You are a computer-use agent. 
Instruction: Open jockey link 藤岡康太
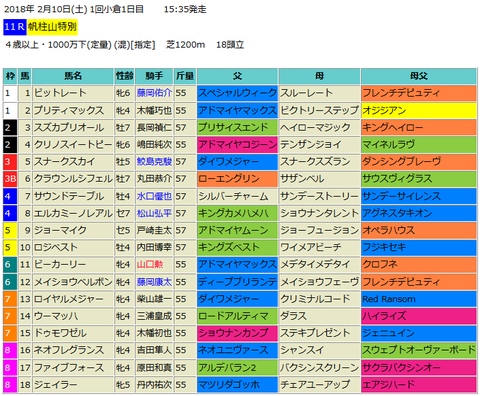tap(154, 282)
